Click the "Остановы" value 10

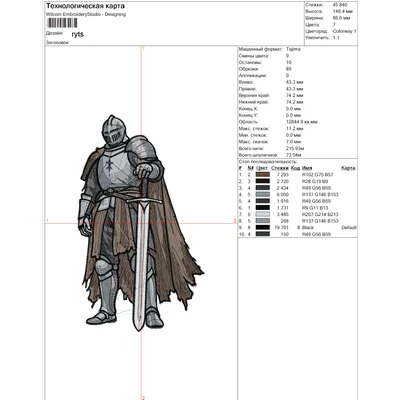[289, 62]
